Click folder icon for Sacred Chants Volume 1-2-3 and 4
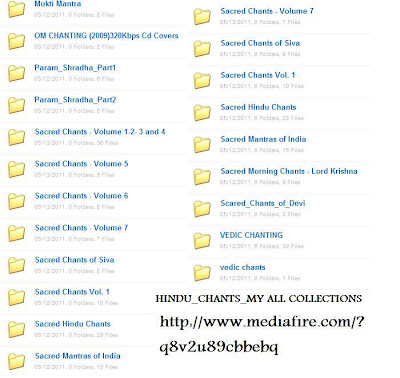Viewport: 400px width, 378px height. pos(16,137)
